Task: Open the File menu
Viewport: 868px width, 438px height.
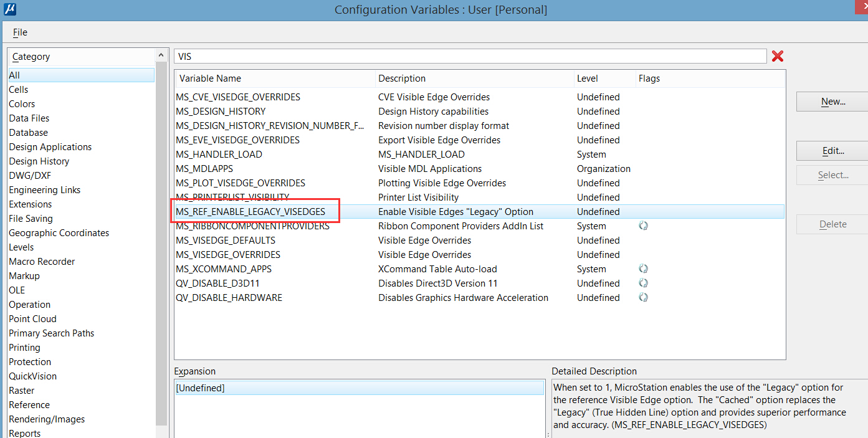Action: coord(20,32)
